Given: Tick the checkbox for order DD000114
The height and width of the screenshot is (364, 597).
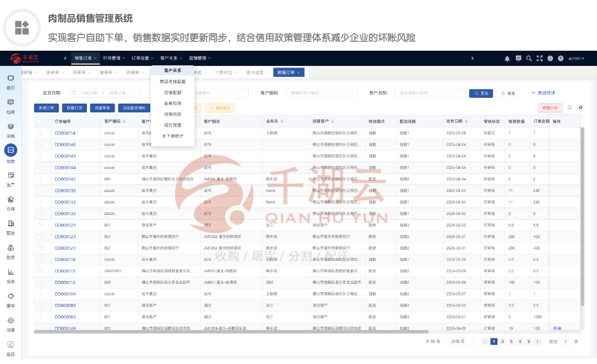Looking at the screenshot, I should pyautogui.click(x=39, y=133).
